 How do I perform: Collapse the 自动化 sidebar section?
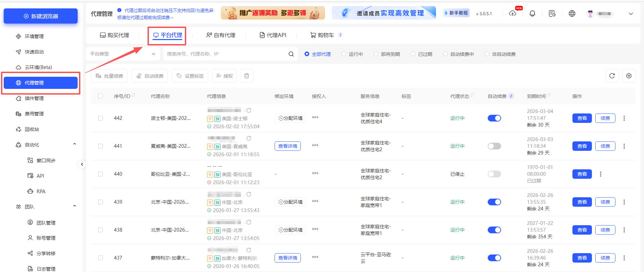pos(75,144)
